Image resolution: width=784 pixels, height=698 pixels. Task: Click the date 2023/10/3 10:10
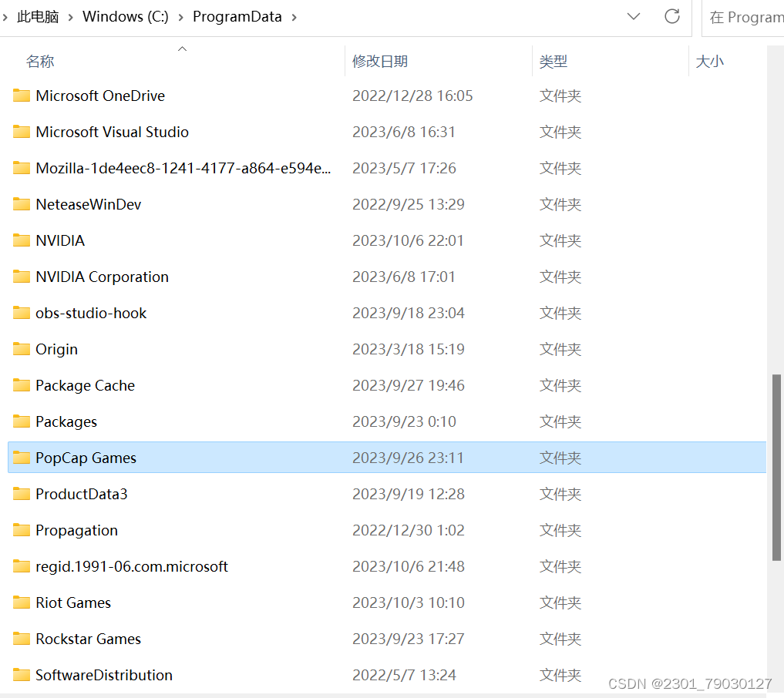(x=409, y=602)
